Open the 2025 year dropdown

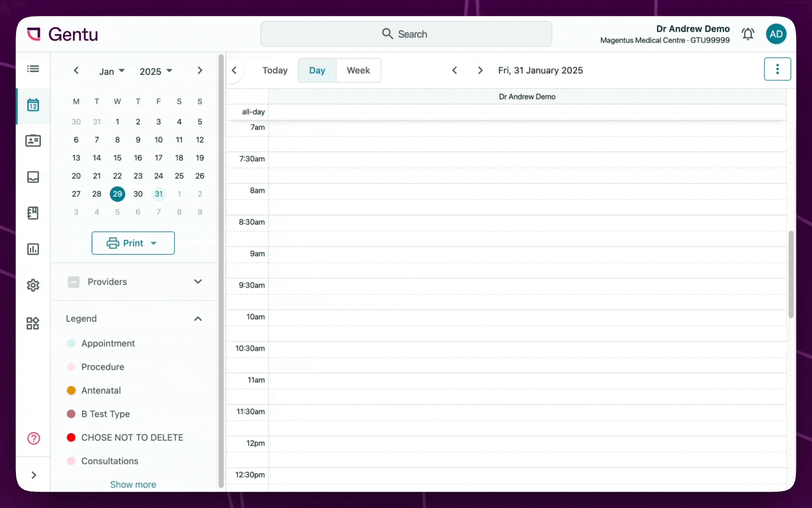156,71
